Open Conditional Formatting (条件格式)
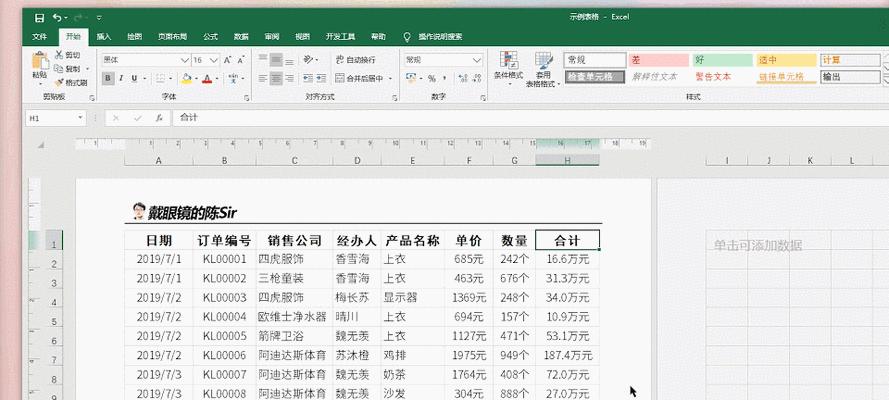 tap(508, 69)
